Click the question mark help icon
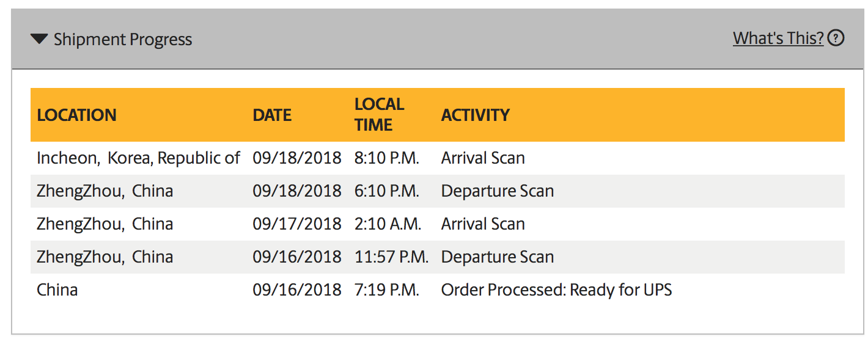 pyautogui.click(x=836, y=38)
